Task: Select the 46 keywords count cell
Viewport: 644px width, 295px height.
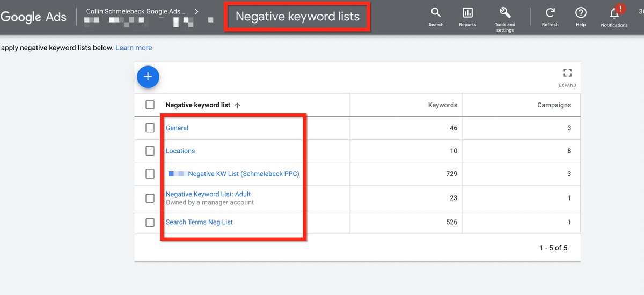Action: (x=453, y=128)
